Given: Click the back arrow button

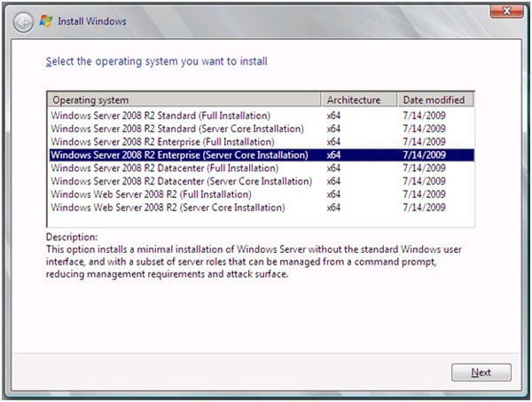Looking at the screenshot, I should point(23,22).
